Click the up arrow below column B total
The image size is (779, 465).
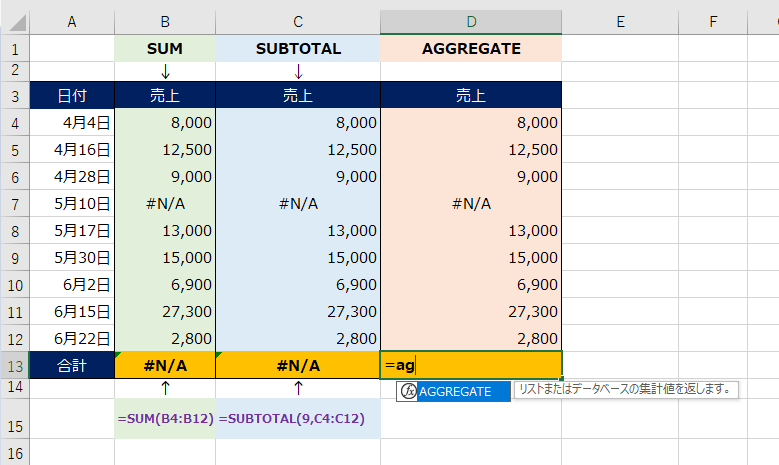pos(165,387)
